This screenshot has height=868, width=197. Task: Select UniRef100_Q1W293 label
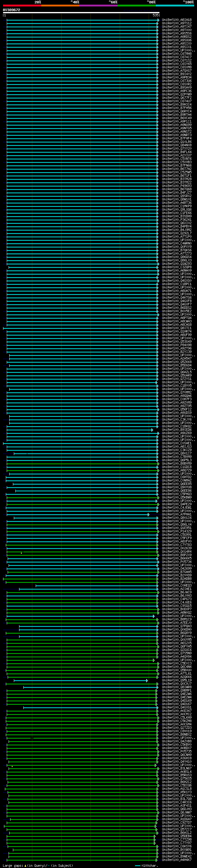coord(177,264)
